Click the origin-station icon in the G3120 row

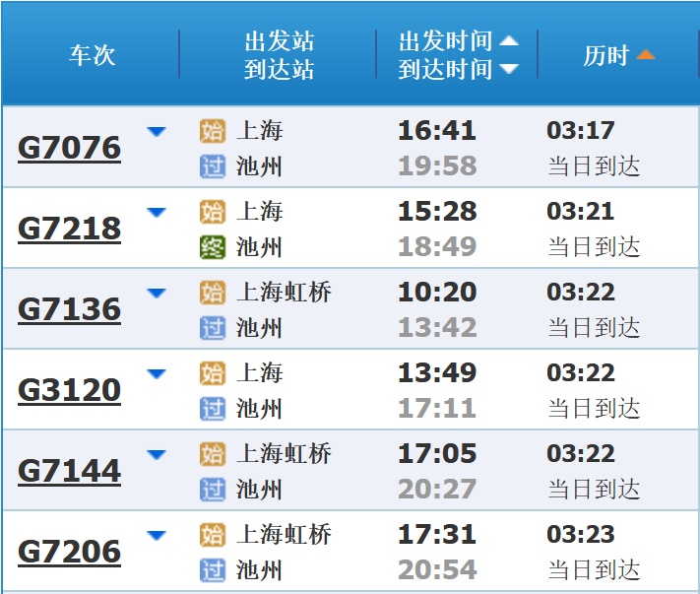[x=212, y=373]
